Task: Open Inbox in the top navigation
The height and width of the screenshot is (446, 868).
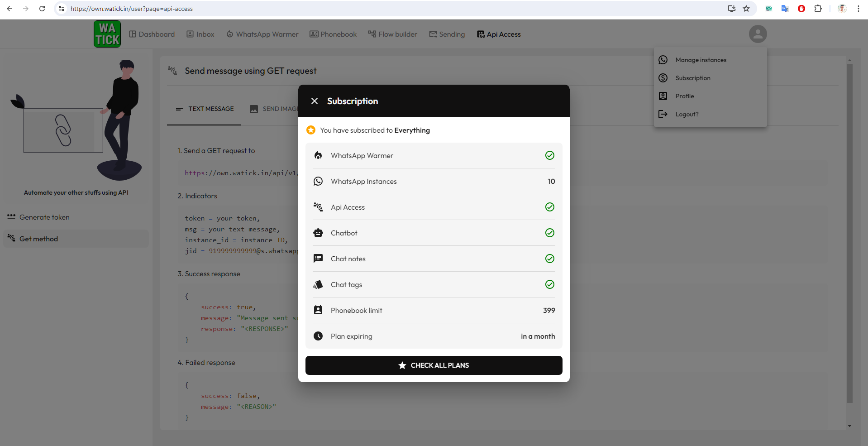Action: click(x=200, y=34)
